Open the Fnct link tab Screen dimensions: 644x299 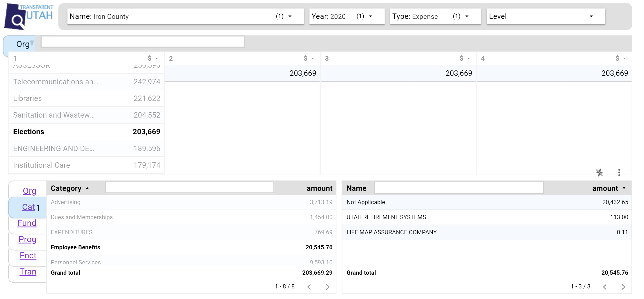click(28, 256)
